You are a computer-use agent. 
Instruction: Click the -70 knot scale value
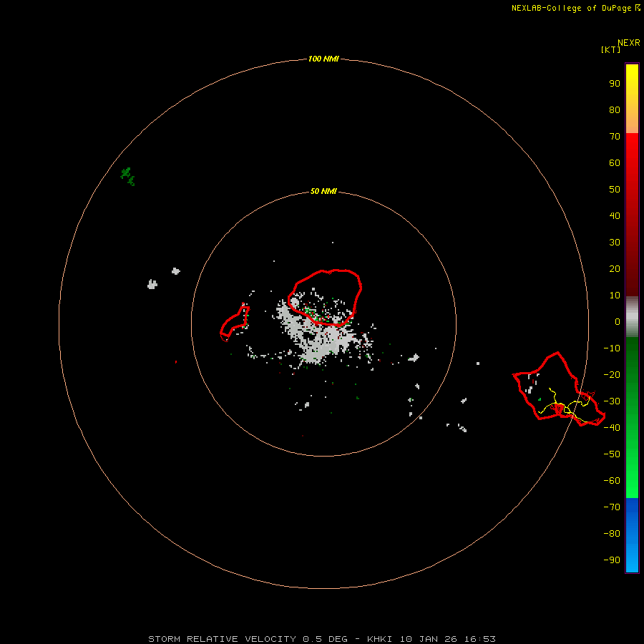(x=612, y=507)
